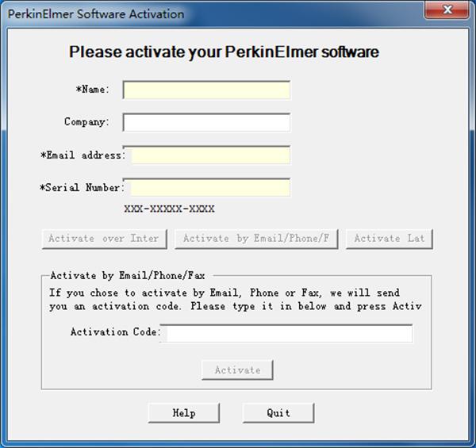Click the "If you chose to activate" instruction text
This screenshot has height=448, width=476.
pyautogui.click(x=236, y=300)
